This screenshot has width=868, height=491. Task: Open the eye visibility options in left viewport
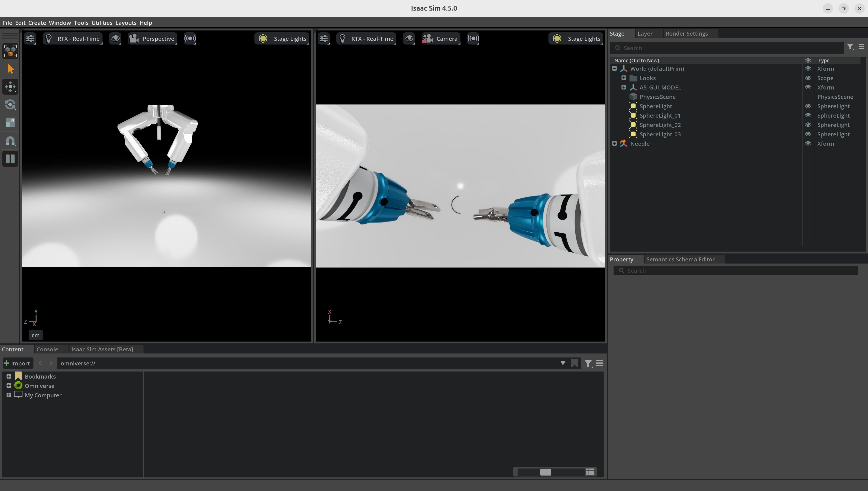click(115, 38)
